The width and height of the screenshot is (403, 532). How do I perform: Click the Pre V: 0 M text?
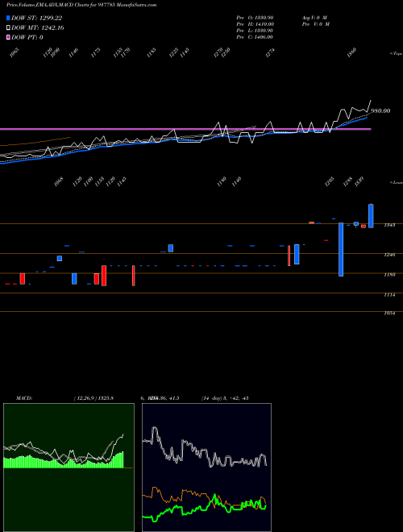coord(316,24)
